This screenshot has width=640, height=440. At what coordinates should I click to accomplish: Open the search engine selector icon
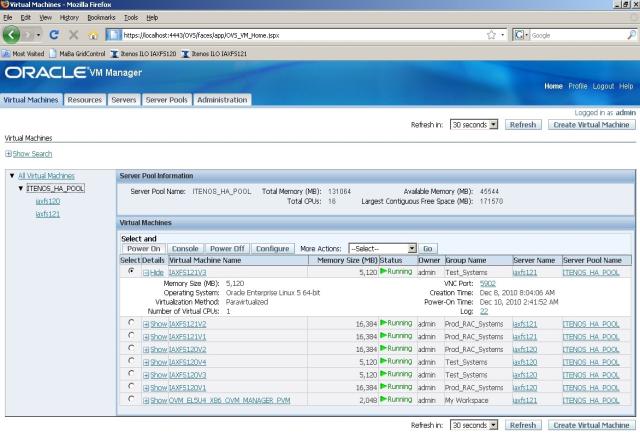tap(521, 35)
